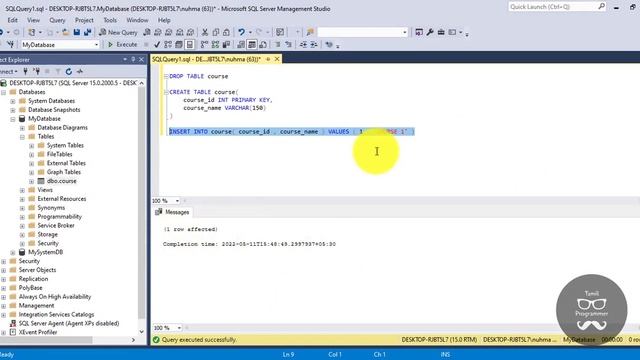Switch to the Messages tab
Screen dimensions: 640x360
click(x=172, y=212)
